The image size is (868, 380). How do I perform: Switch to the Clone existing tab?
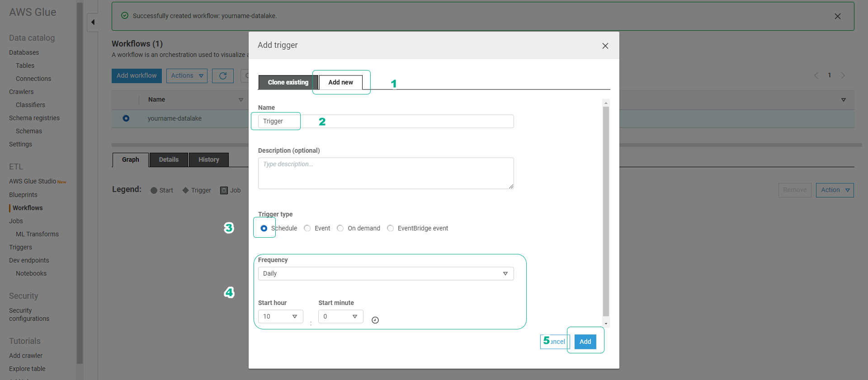[288, 82]
